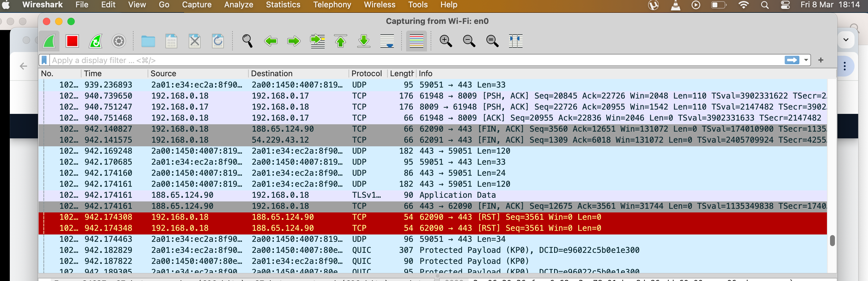Open the Analyze menu
This screenshot has height=281, width=868.
click(238, 5)
